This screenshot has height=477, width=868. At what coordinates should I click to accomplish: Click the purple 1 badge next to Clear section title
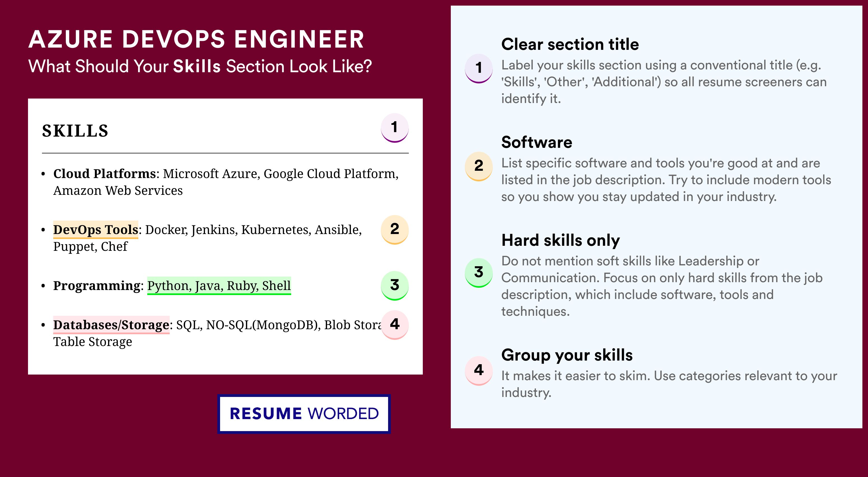click(x=479, y=68)
